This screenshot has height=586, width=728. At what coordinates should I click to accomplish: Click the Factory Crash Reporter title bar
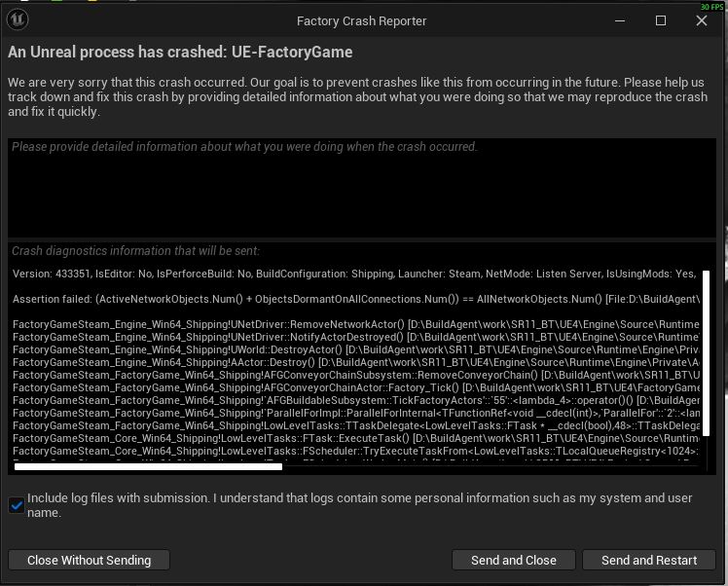362,20
